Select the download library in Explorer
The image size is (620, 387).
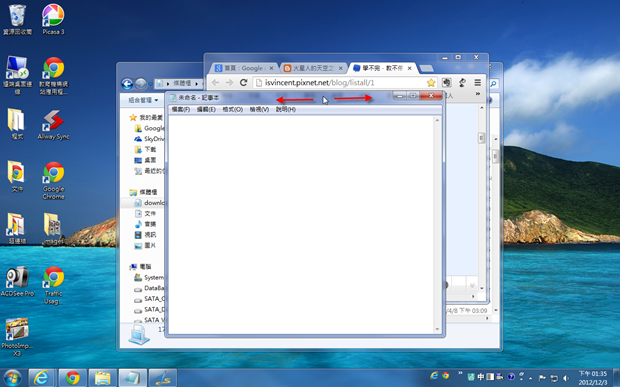(x=149, y=203)
